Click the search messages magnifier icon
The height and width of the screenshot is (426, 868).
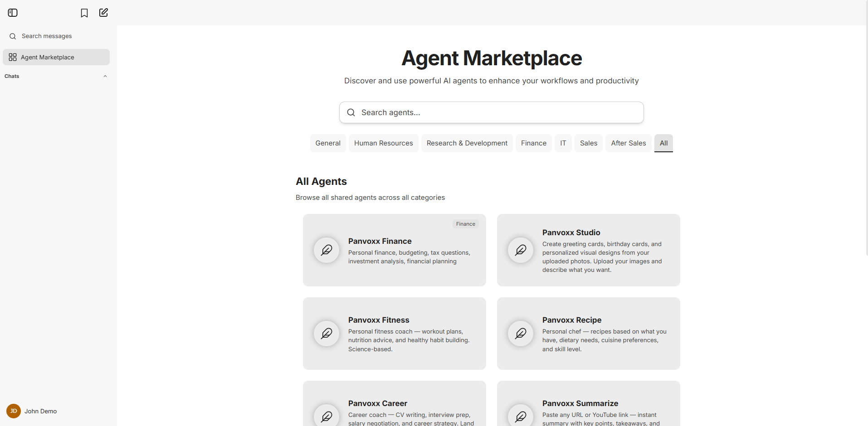[13, 36]
